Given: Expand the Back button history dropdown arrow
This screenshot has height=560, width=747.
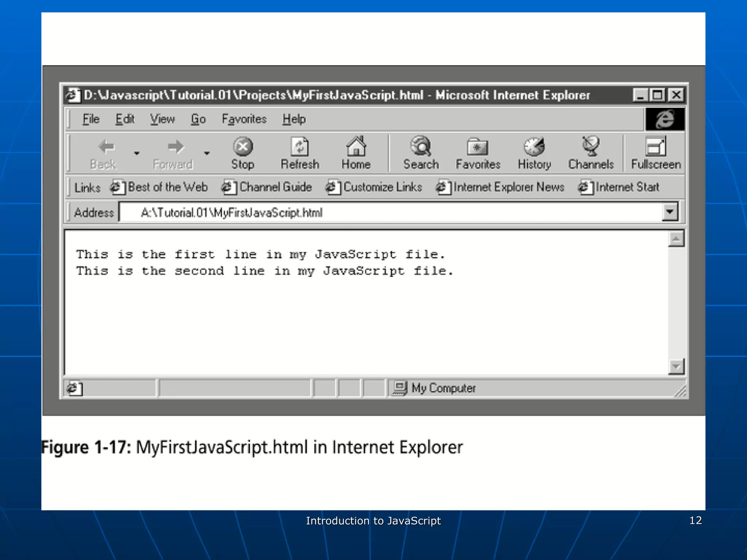Looking at the screenshot, I should tap(137, 153).
